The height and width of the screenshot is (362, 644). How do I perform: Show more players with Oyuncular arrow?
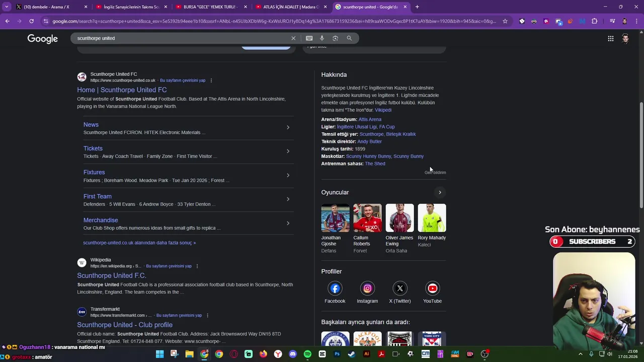tap(440, 193)
